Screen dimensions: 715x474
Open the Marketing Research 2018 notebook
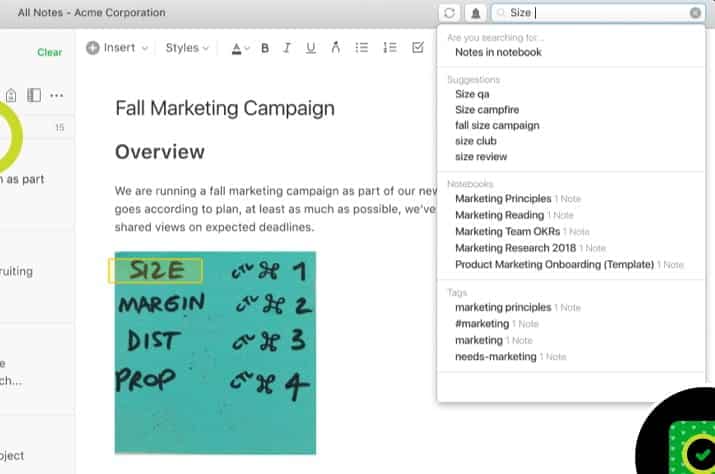click(x=530, y=248)
